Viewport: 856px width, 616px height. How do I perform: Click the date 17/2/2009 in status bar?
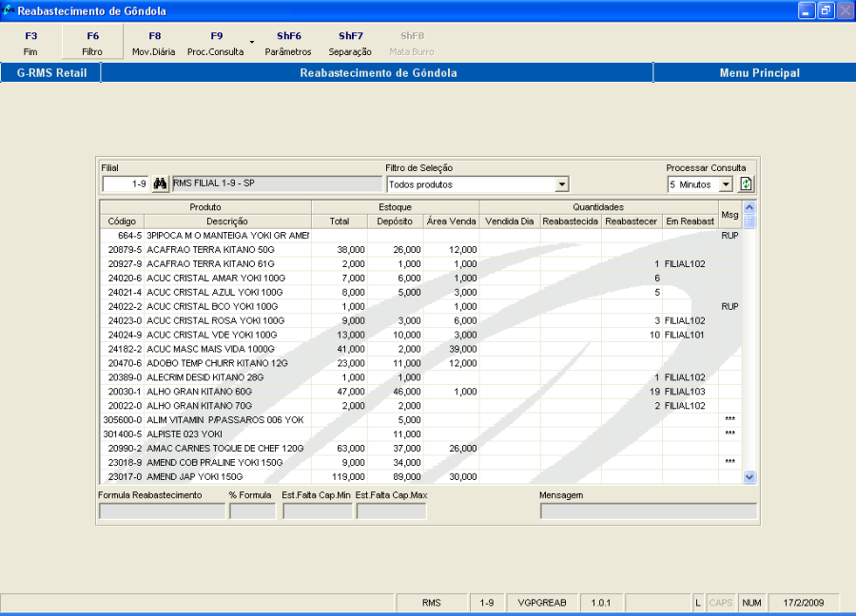pos(803,603)
